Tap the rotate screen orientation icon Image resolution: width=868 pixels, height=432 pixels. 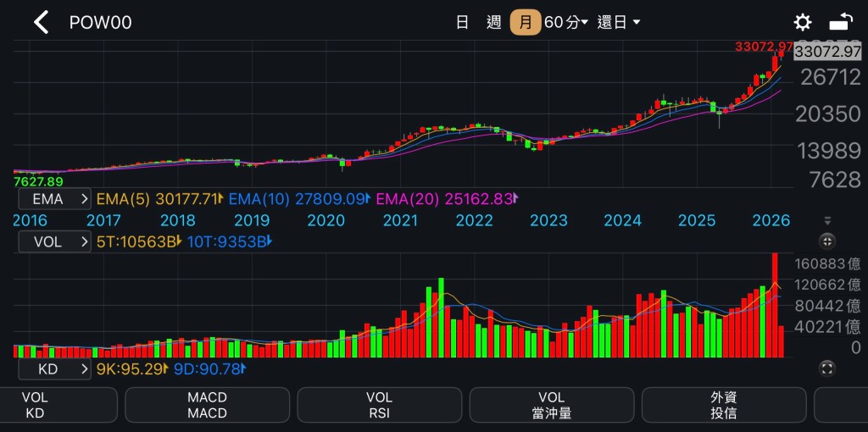(841, 23)
